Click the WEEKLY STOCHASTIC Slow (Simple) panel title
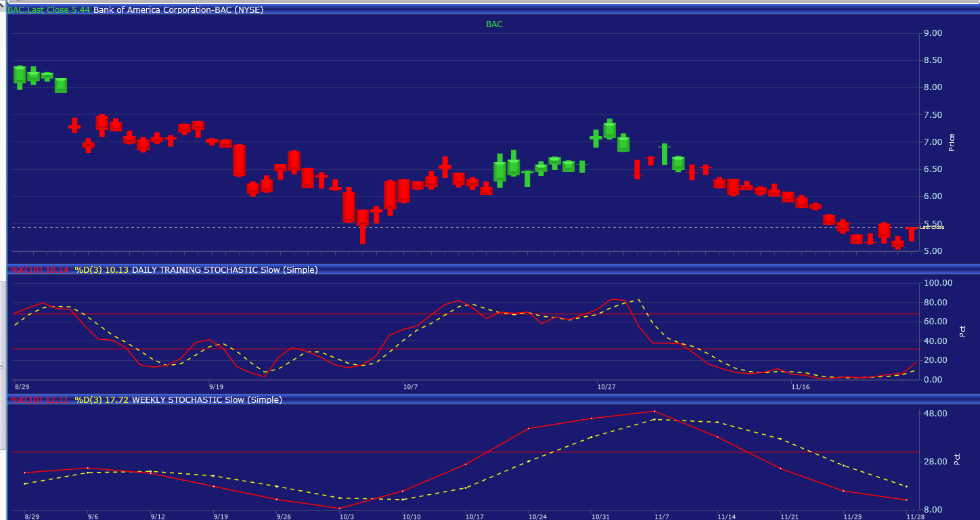The image size is (980, 520). tap(207, 399)
